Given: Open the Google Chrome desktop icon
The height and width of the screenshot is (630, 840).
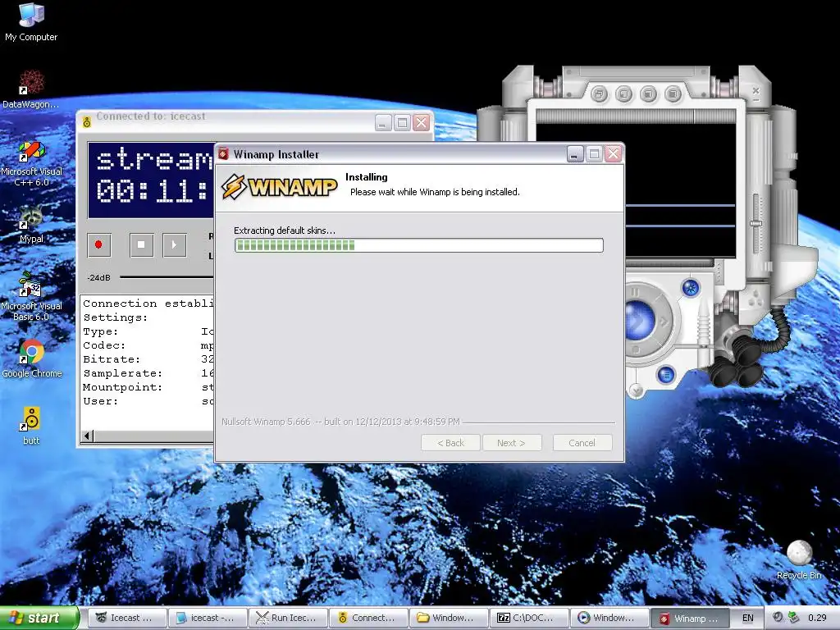Looking at the screenshot, I should point(31,358).
